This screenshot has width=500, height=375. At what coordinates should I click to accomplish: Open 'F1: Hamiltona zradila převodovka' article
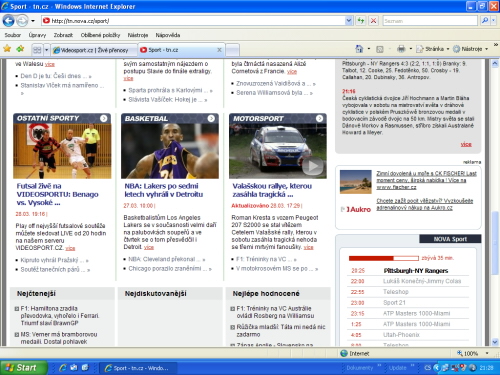click(x=59, y=316)
